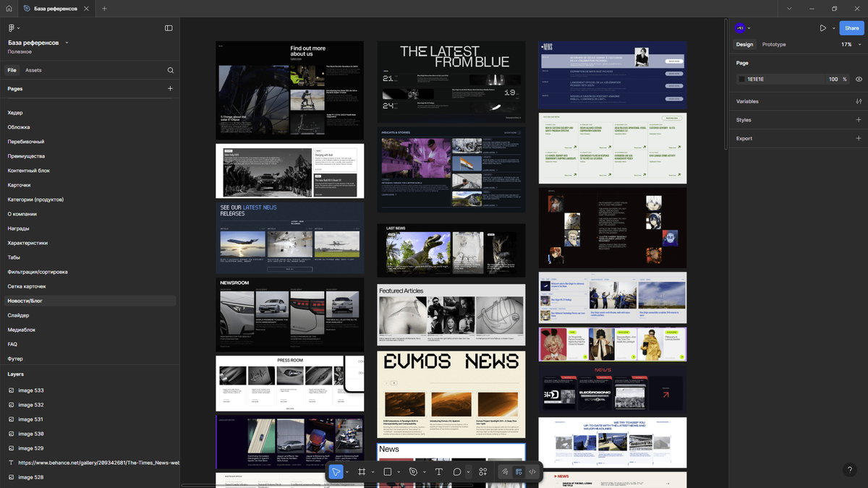Open avatar multiplayer dropdown chevron
This screenshot has height=488, width=868.
pyautogui.click(x=749, y=28)
